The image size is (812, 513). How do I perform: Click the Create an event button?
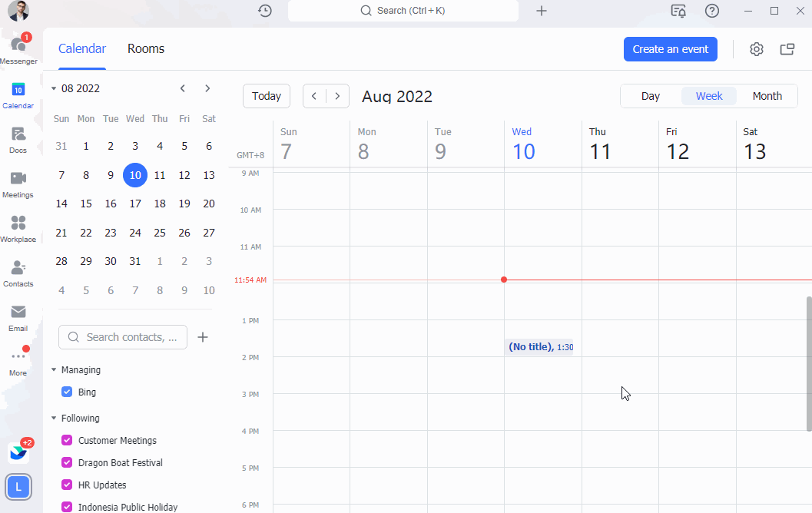(670, 49)
